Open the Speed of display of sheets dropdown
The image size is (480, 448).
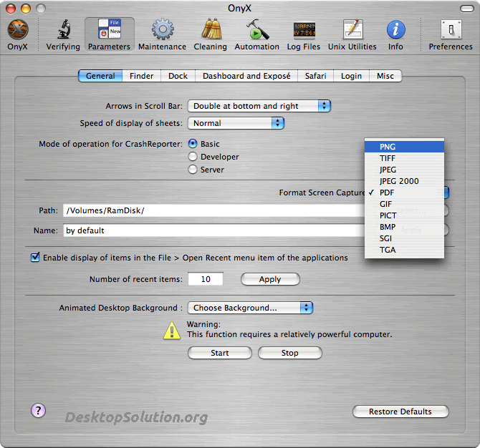236,123
